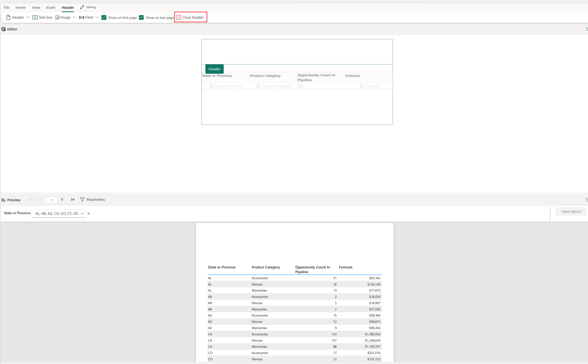588x364 pixels.
Task: Select the Header ribbon tab
Action: [x=68, y=7]
